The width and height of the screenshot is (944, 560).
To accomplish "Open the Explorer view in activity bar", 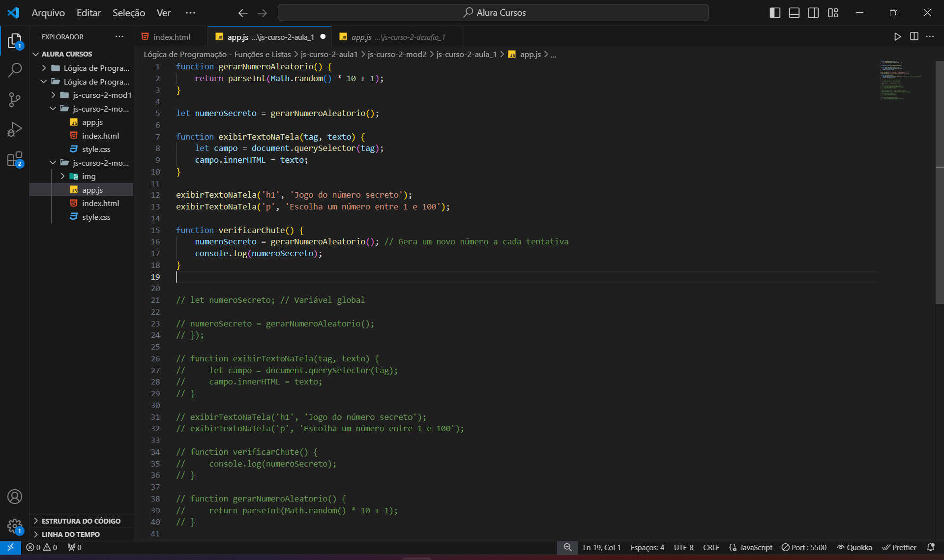I will coord(15,41).
